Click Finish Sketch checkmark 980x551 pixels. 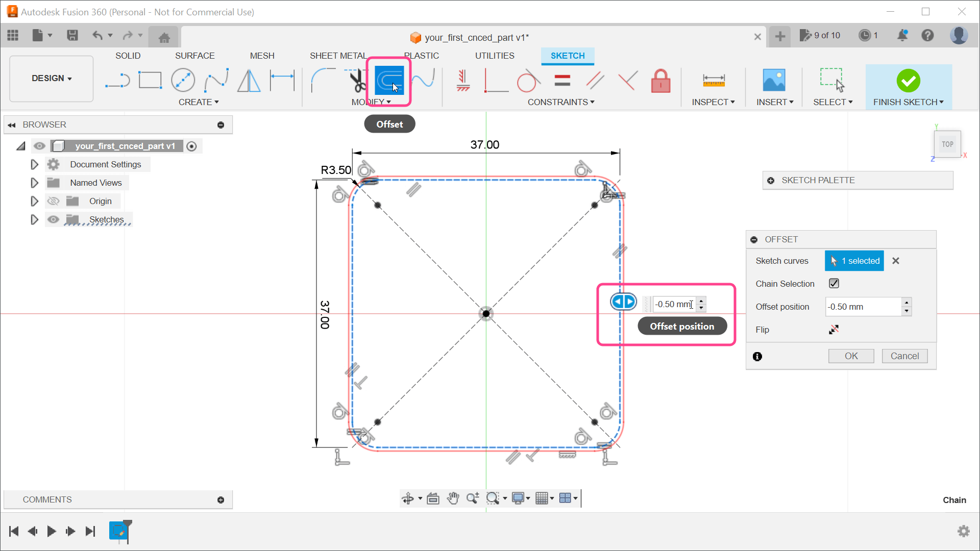click(908, 81)
